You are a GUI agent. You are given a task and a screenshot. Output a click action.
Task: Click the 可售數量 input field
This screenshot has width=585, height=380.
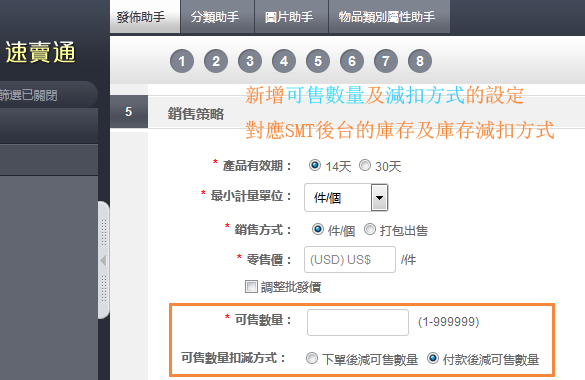click(x=358, y=322)
